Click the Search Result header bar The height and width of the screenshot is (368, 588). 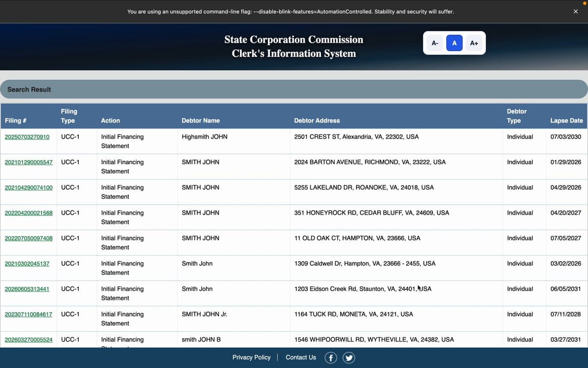pyautogui.click(x=294, y=89)
